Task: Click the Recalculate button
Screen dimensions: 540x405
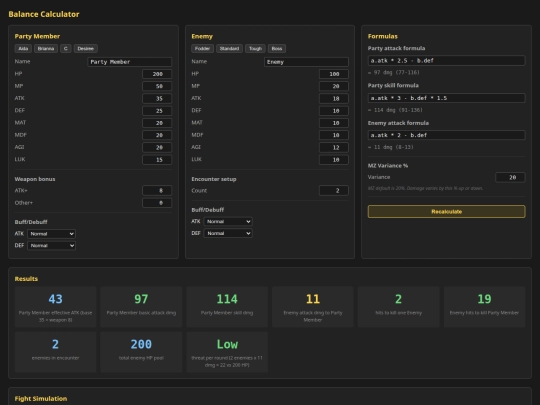Action: [446, 211]
